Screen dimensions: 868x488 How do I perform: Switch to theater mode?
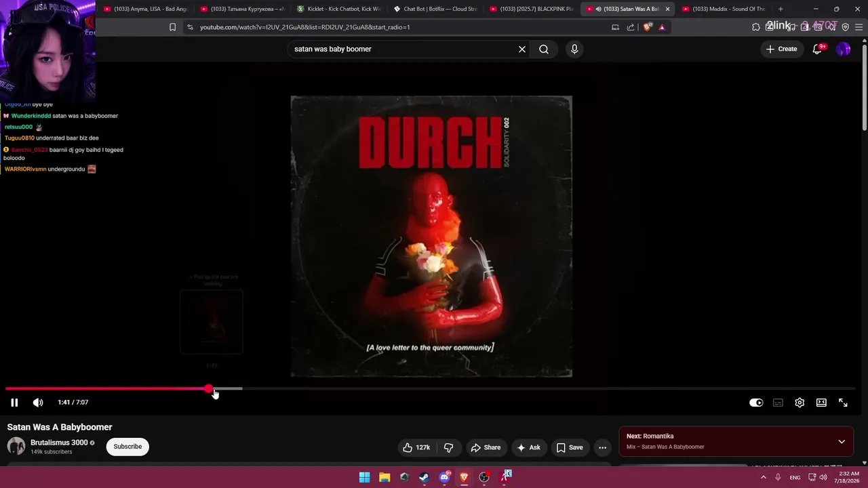pyautogui.click(x=821, y=403)
